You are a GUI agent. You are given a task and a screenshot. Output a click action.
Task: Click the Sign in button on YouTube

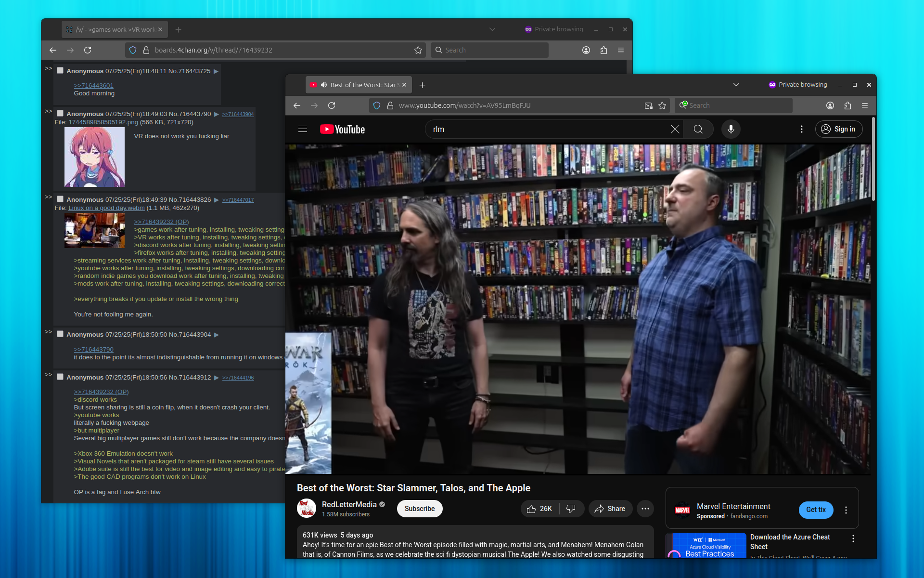839,129
